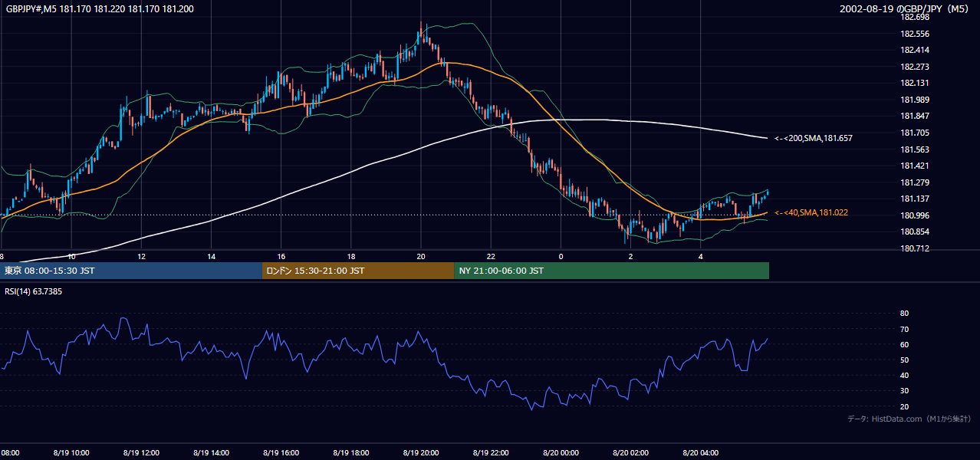Click the 8/19 18:00 time label
This screenshot has width=980, height=460.
click(350, 453)
